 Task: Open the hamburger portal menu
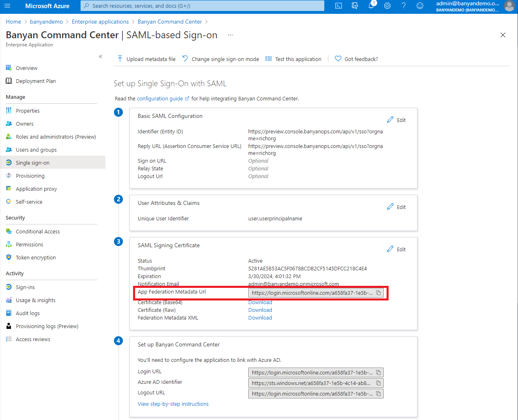7,6
